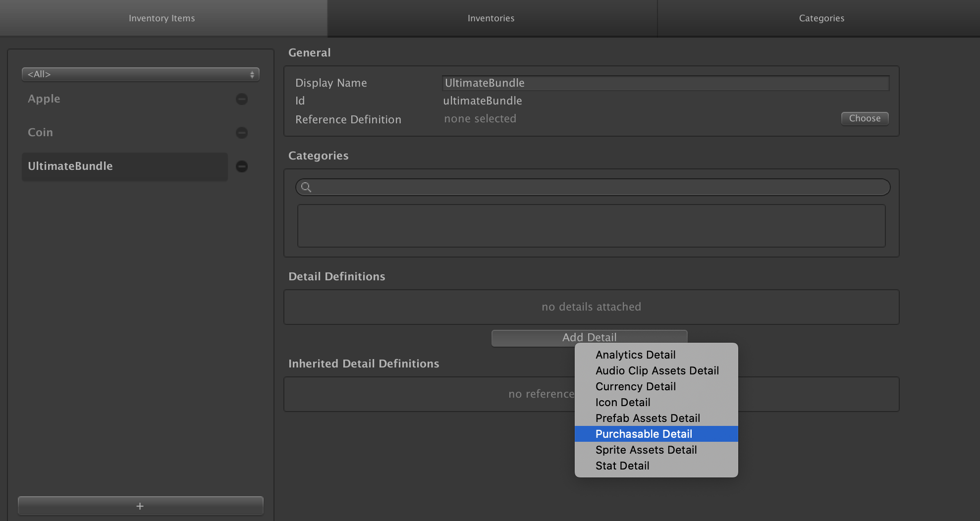Click the ultimateBundle Id value
This screenshot has height=521, width=980.
(x=482, y=101)
